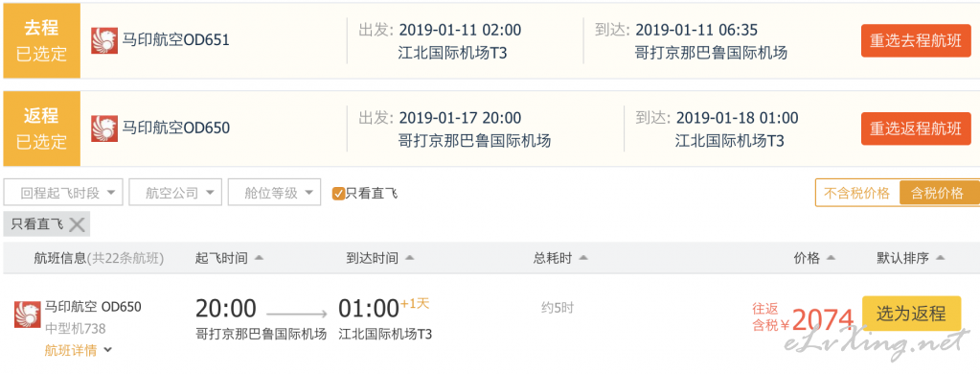This screenshot has height=374, width=980.
Task: Sort by 到达时间 using the arrow icon
Action: point(409,258)
